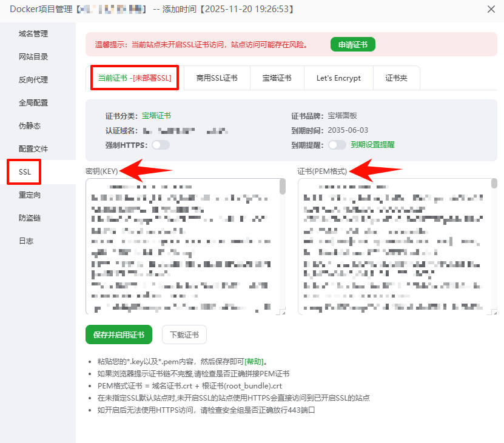
Task: Click the 下载证书 button
Action: pyautogui.click(x=184, y=335)
